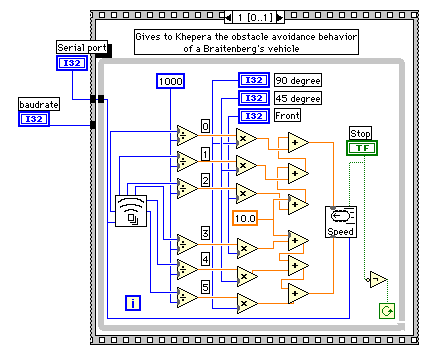
Task: Select the Serial port I32 terminal
Action: click(72, 63)
